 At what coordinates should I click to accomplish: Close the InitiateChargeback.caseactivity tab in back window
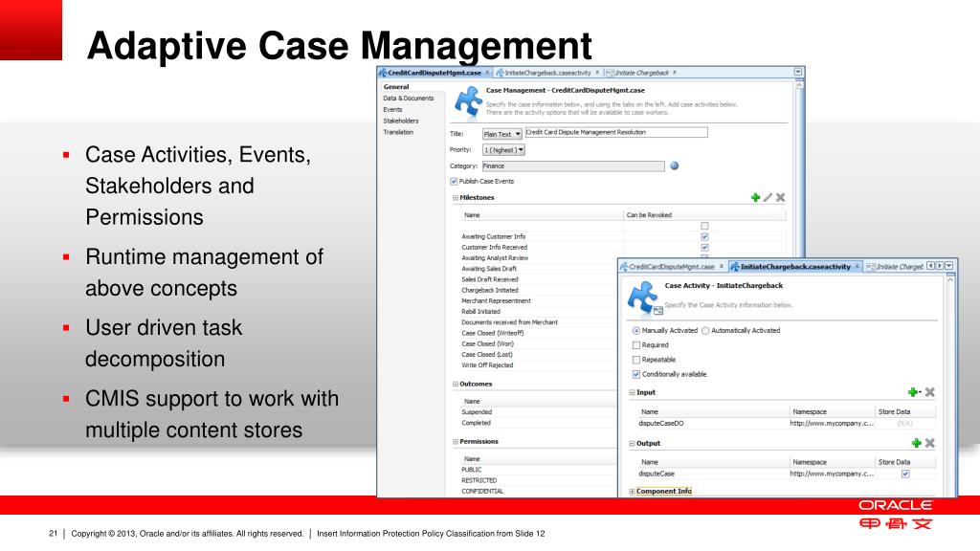[597, 73]
